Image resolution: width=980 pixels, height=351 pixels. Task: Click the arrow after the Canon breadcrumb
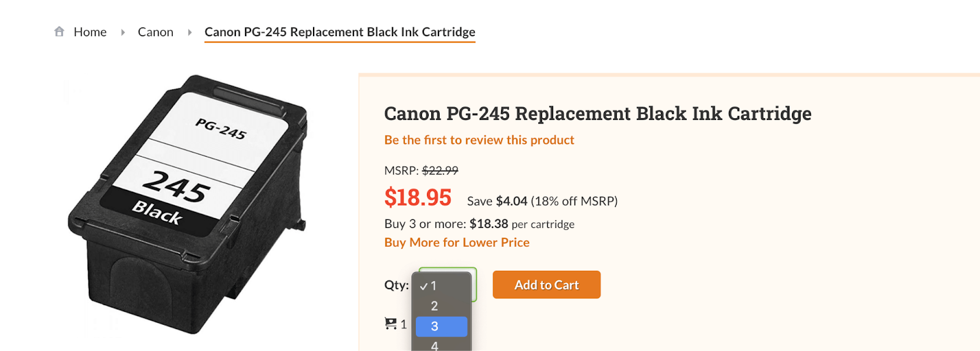190,32
